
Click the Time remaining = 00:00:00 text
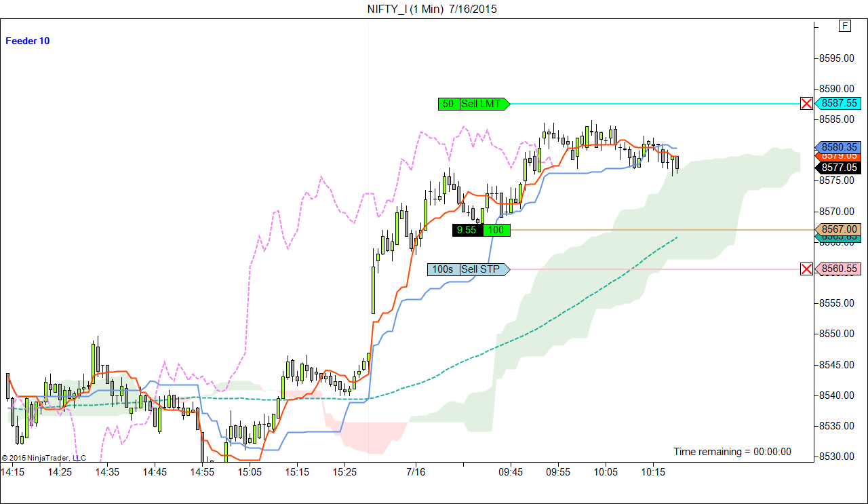click(x=732, y=452)
